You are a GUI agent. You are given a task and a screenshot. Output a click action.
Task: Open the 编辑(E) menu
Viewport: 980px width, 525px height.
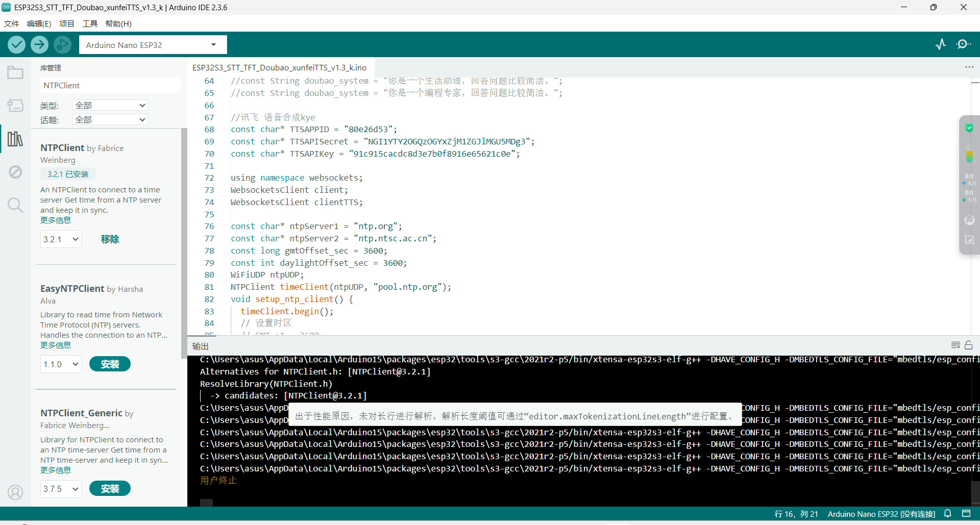[x=39, y=24]
